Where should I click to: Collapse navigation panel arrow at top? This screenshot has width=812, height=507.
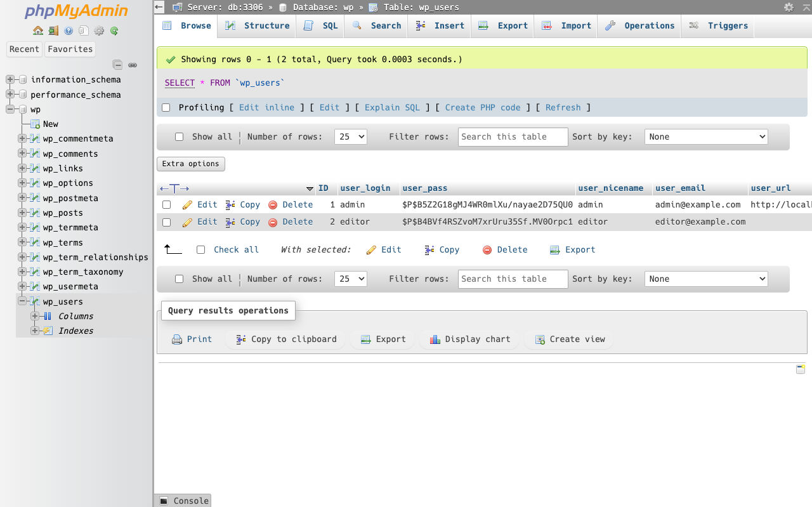tap(159, 7)
